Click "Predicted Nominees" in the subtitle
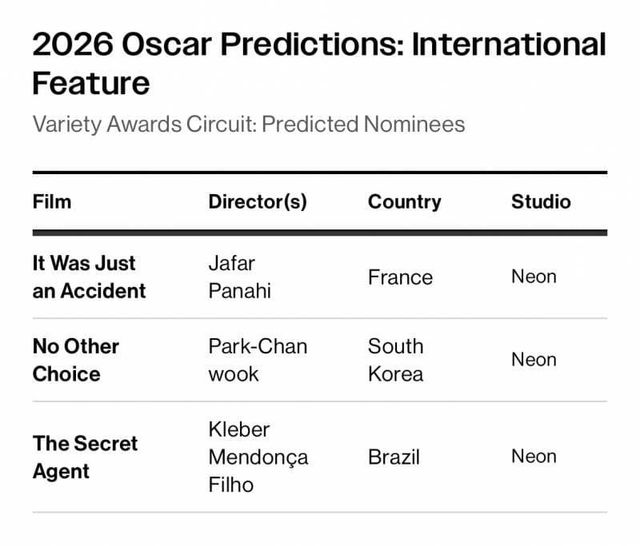The width and height of the screenshot is (640, 546). pyautogui.click(x=362, y=125)
